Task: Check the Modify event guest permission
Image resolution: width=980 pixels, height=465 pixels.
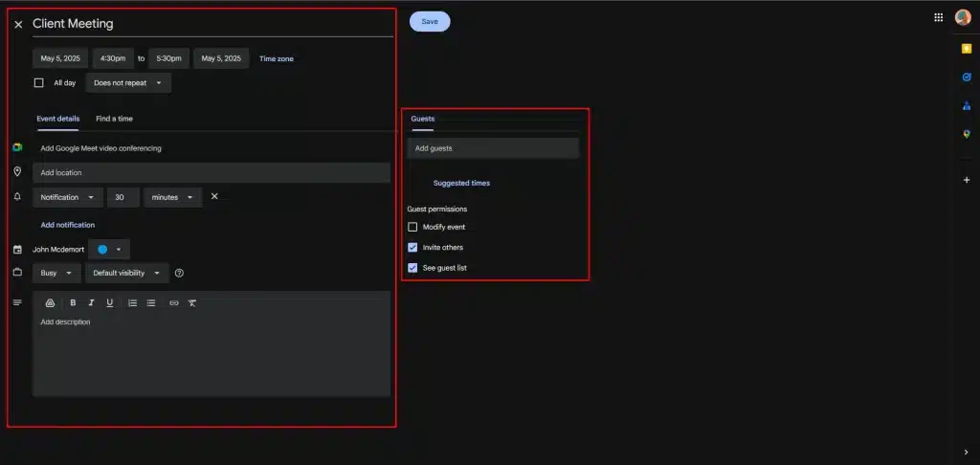Action: coord(412,227)
